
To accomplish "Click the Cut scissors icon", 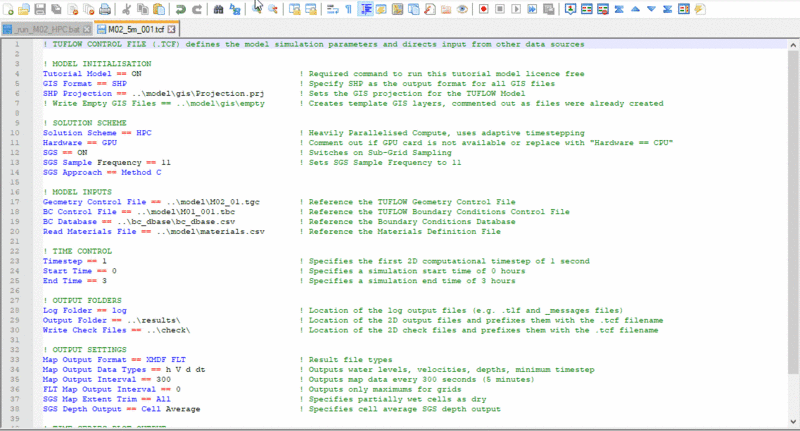I will tap(125, 9).
